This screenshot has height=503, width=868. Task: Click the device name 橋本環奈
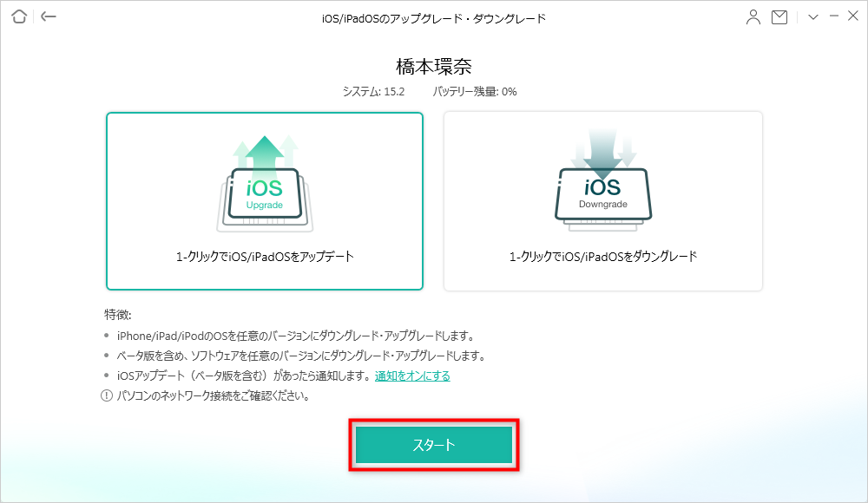[x=434, y=67]
